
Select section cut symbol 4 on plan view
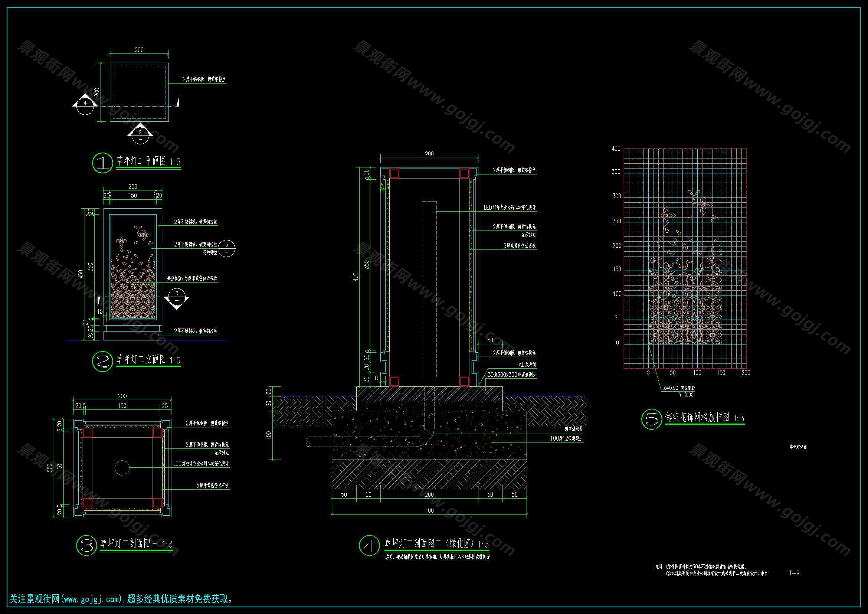(85, 106)
